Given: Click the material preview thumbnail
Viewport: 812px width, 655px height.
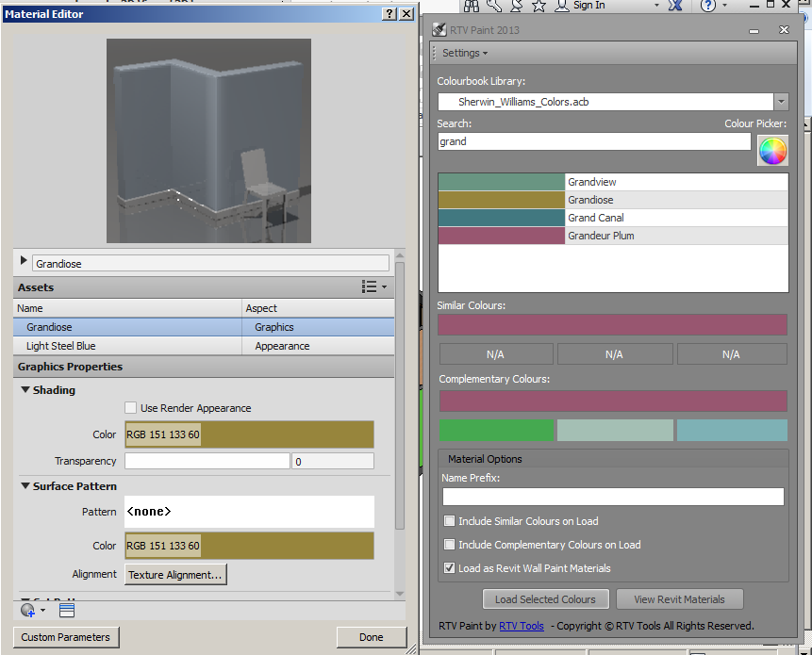Looking at the screenshot, I should pos(208,140).
